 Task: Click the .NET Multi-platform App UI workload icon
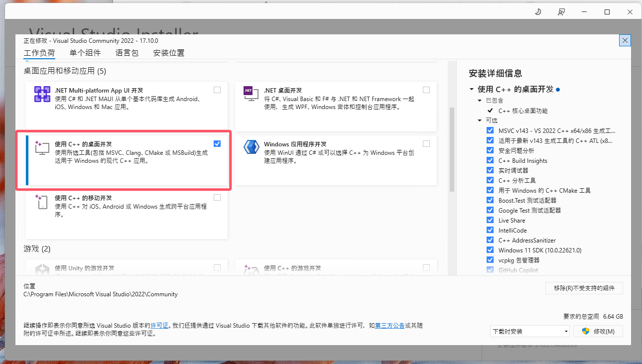42,94
